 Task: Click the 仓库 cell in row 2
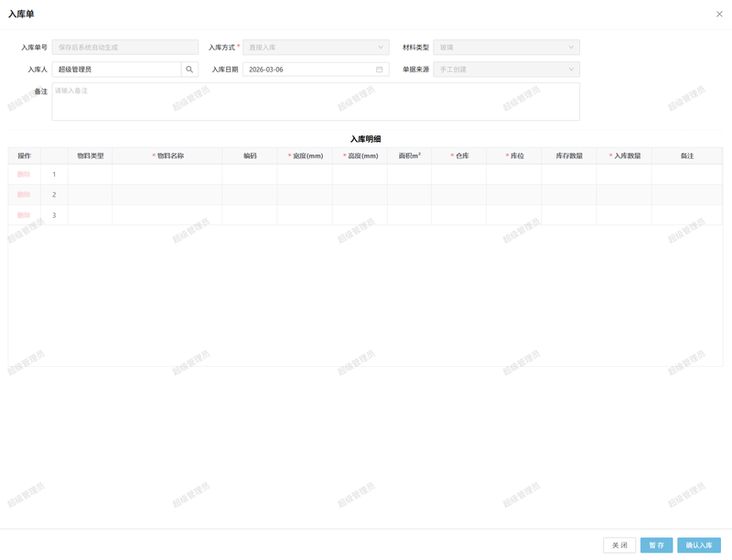click(459, 195)
